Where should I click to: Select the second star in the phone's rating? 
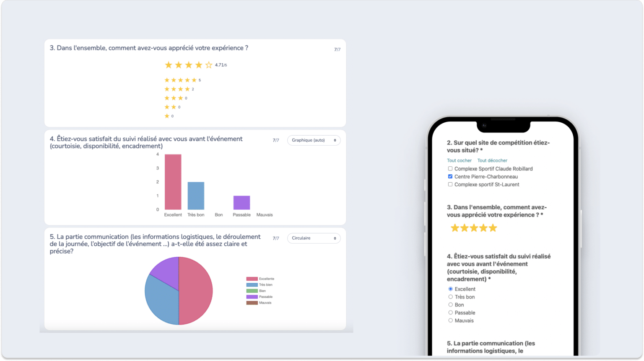click(465, 228)
